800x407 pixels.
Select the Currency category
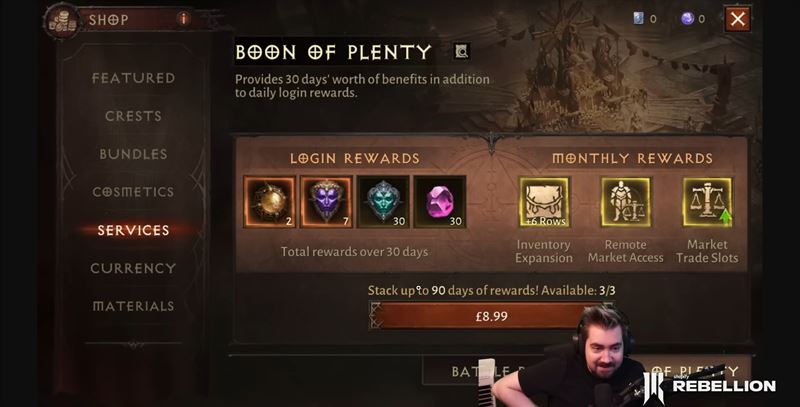point(133,268)
